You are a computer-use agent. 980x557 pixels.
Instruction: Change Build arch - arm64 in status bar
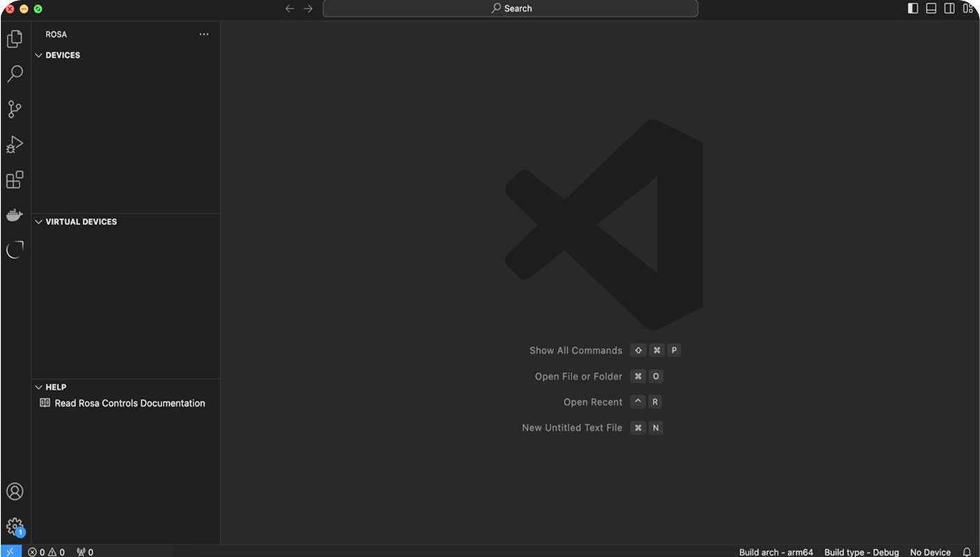[776, 552]
